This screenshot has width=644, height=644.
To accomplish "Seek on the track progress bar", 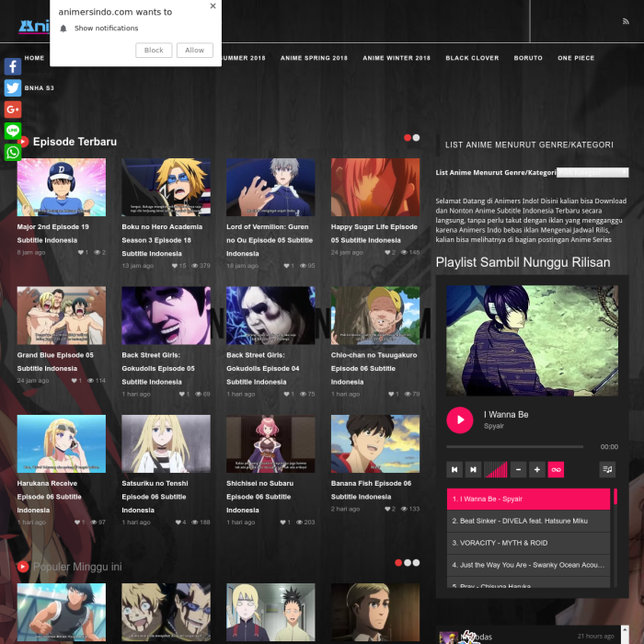I will click(514, 446).
